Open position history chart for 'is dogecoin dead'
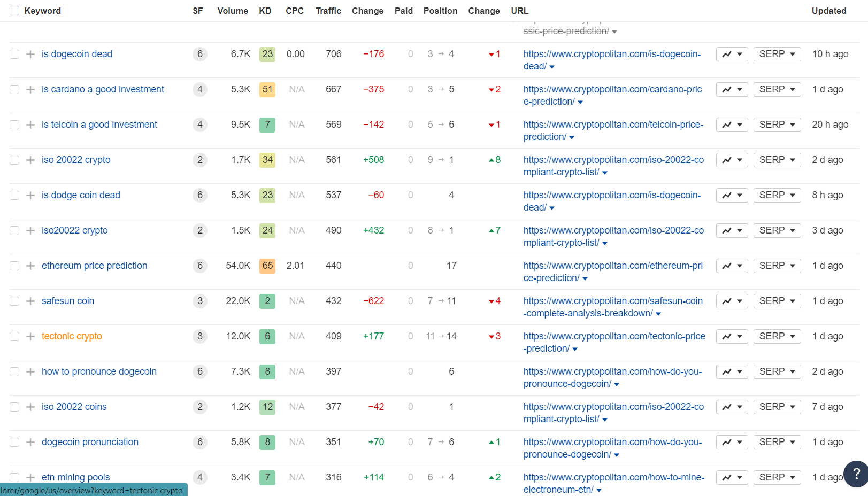This screenshot has height=496, width=868. coord(732,54)
